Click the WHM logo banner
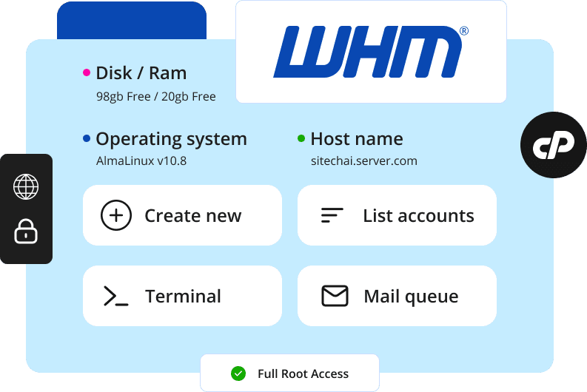Viewport: 587px width, 392px height. (x=371, y=52)
